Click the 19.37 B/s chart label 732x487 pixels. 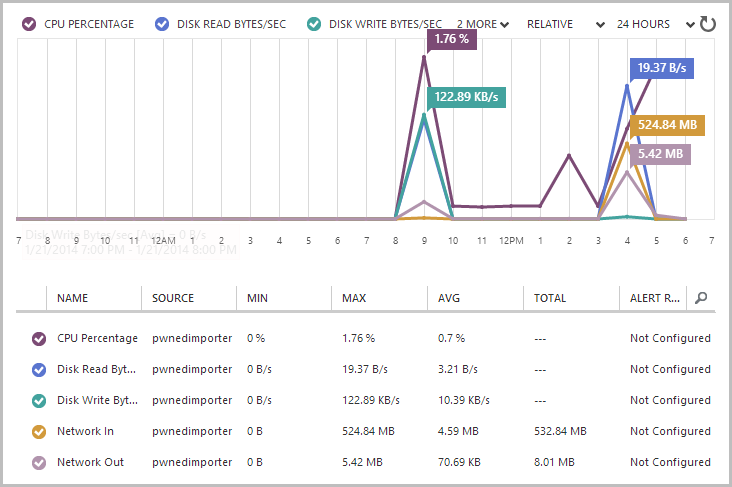click(x=662, y=68)
